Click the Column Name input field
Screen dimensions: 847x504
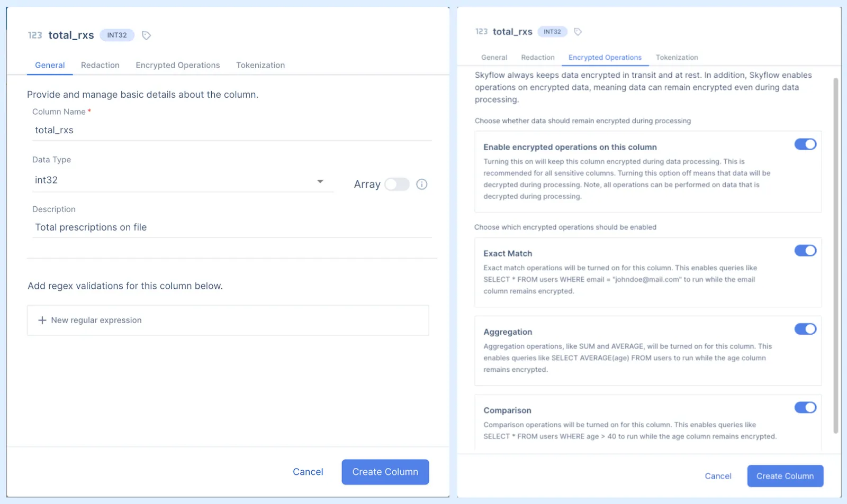pos(232,130)
